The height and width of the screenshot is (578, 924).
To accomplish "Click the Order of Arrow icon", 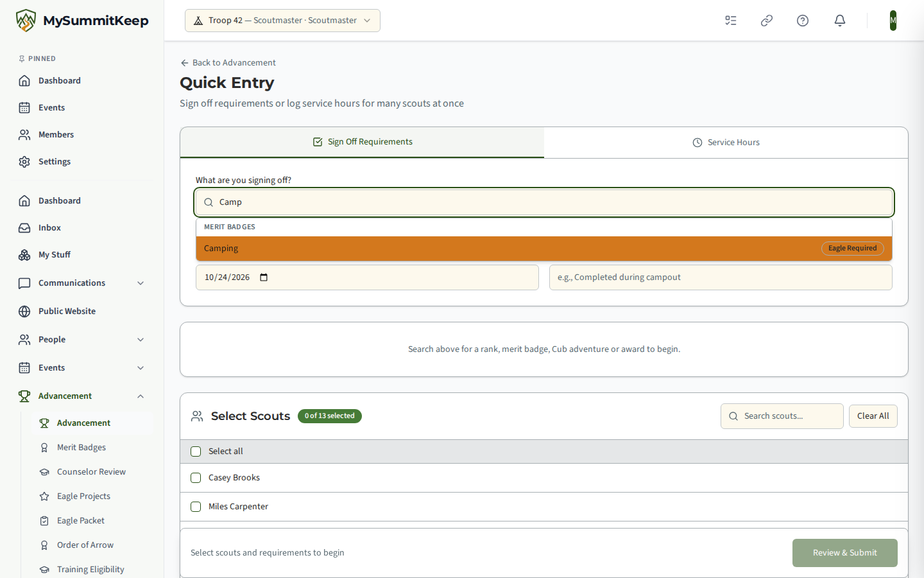I will [x=44, y=545].
